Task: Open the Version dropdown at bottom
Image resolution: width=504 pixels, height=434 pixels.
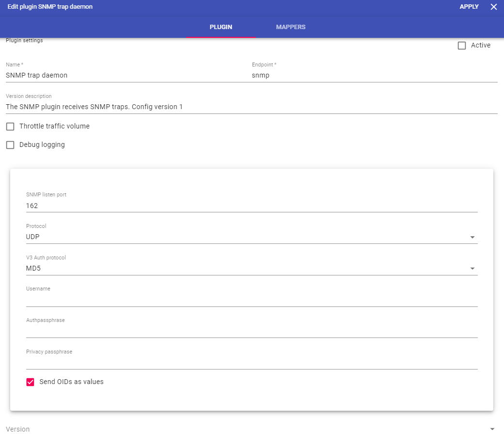Action: pos(492,429)
